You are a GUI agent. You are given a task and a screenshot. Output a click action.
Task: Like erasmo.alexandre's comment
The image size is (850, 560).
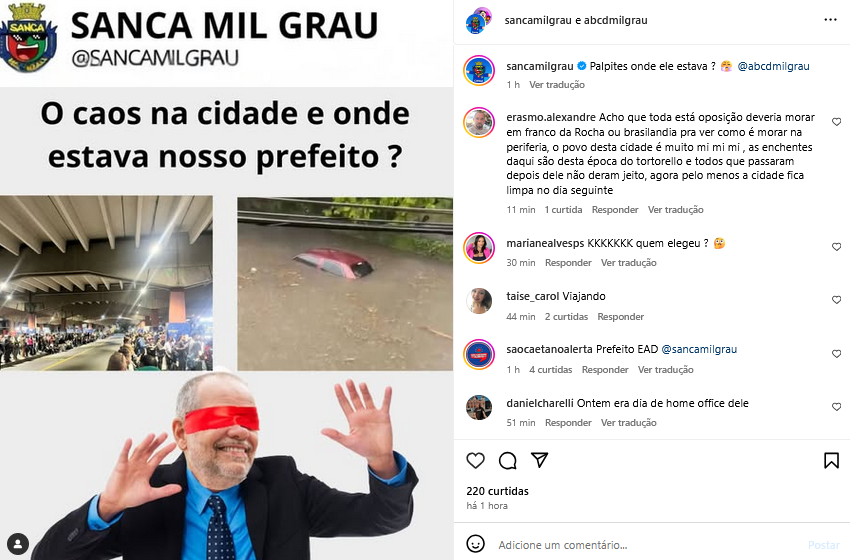coord(836,122)
